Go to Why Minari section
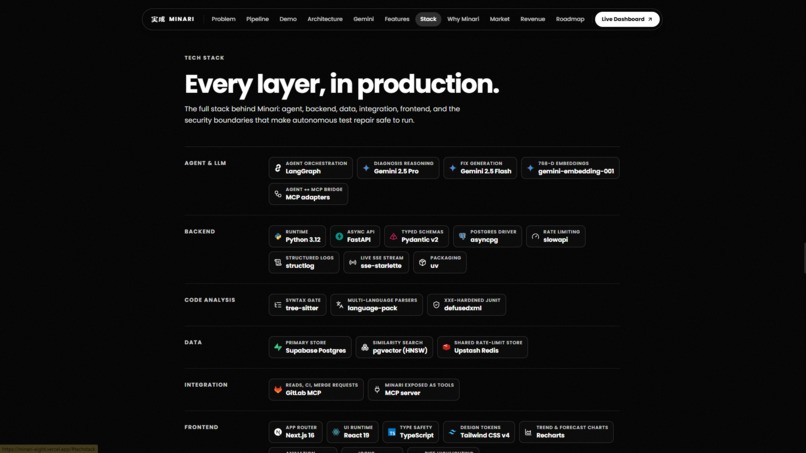806x453 pixels. tap(463, 19)
